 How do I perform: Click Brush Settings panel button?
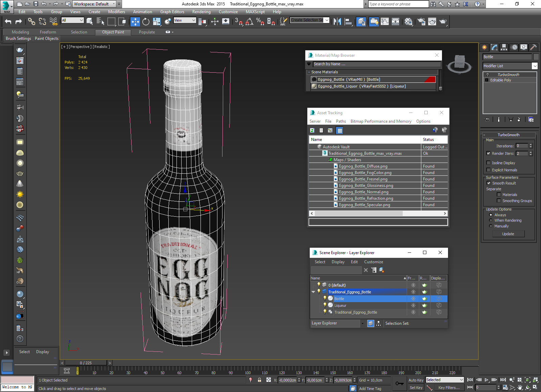click(x=18, y=39)
